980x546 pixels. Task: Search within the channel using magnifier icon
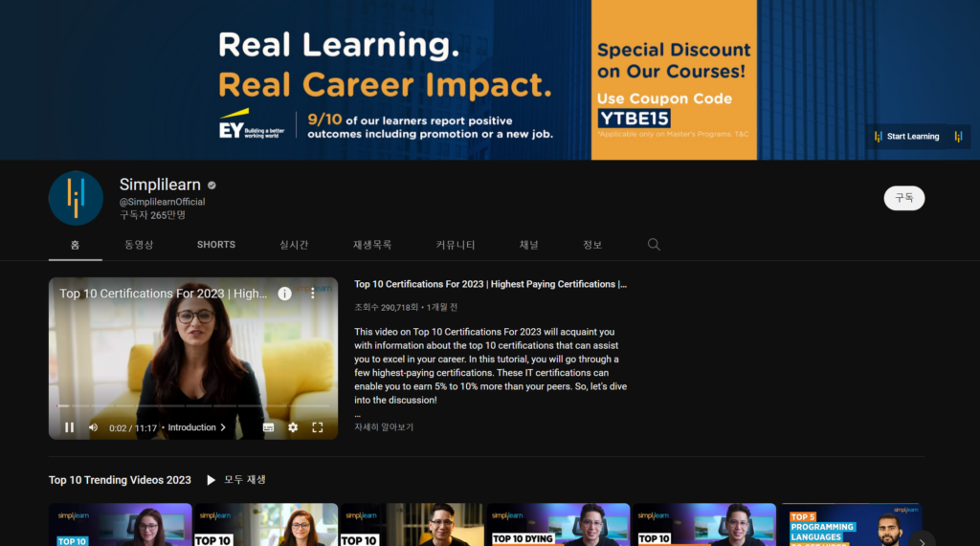pyautogui.click(x=654, y=244)
